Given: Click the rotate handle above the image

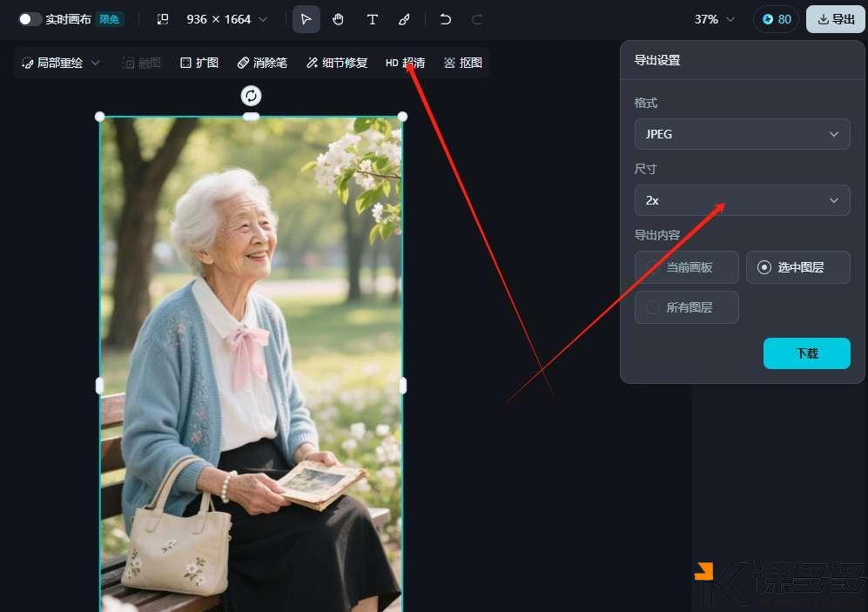Looking at the screenshot, I should click(251, 96).
